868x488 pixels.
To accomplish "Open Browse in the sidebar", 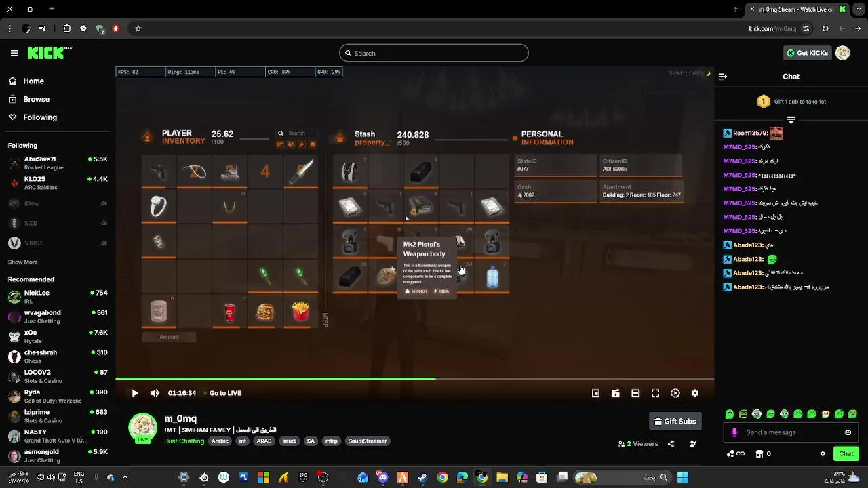I will (36, 99).
